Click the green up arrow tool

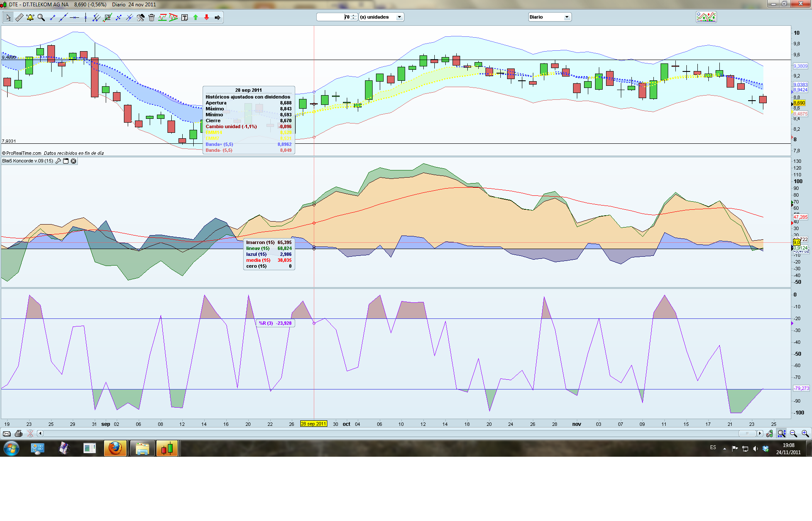[x=195, y=17]
